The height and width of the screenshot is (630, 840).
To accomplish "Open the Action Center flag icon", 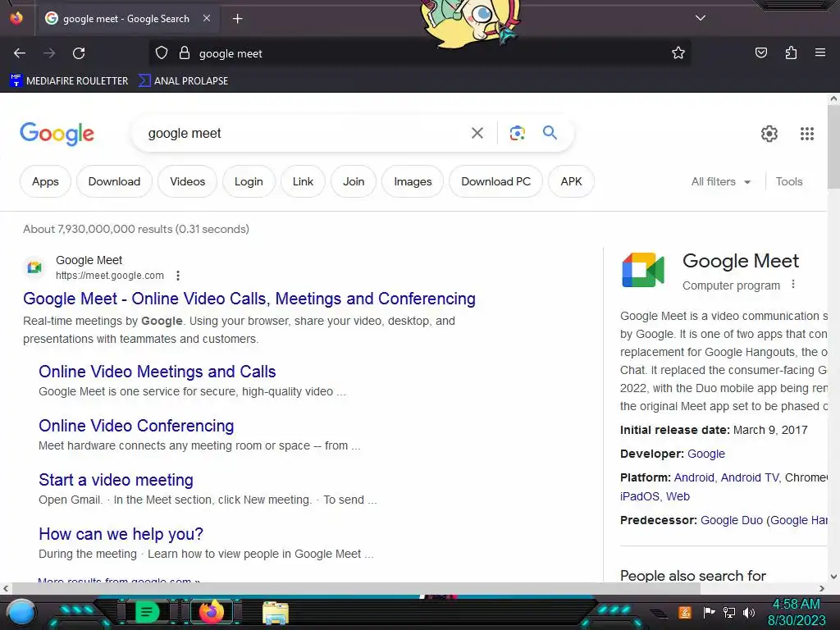I will pos(710,612).
